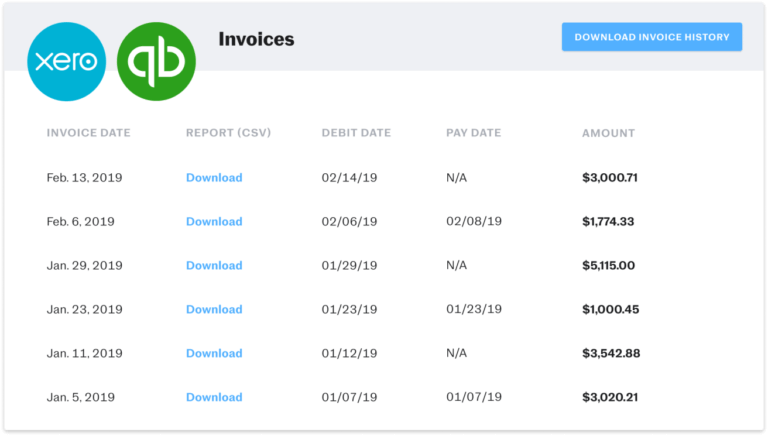Download the Feb. 13, 2019 invoice report
This screenshot has width=768, height=436.
214,178
